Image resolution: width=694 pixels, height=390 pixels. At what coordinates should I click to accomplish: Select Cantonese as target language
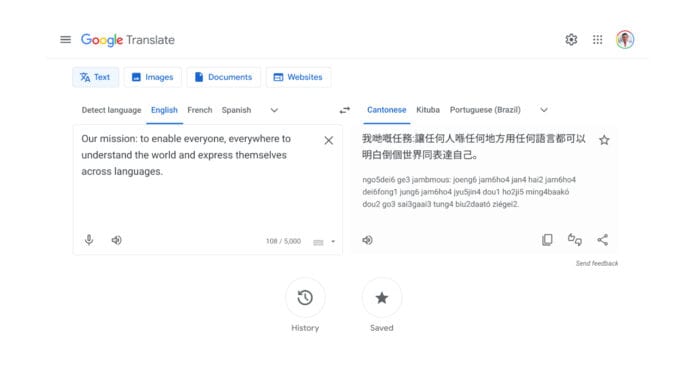[386, 110]
